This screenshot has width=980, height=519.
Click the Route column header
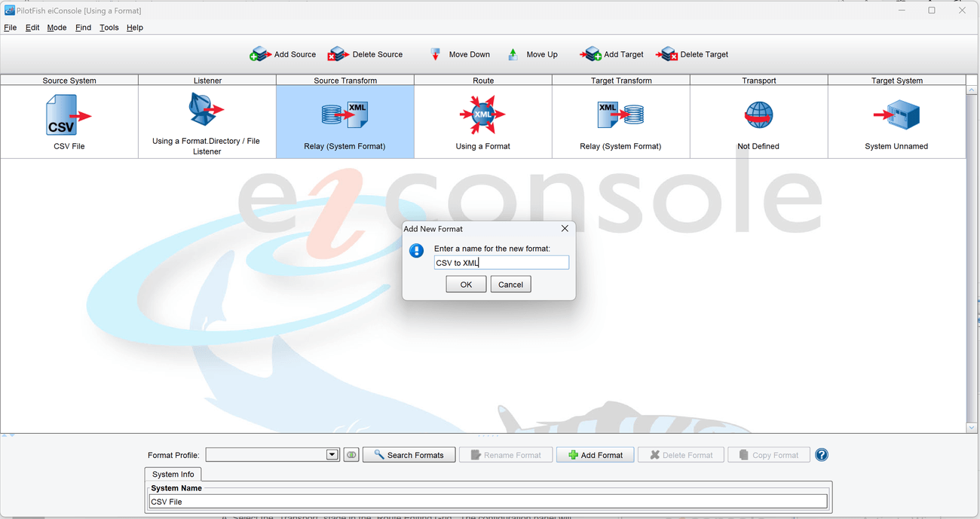coord(483,81)
